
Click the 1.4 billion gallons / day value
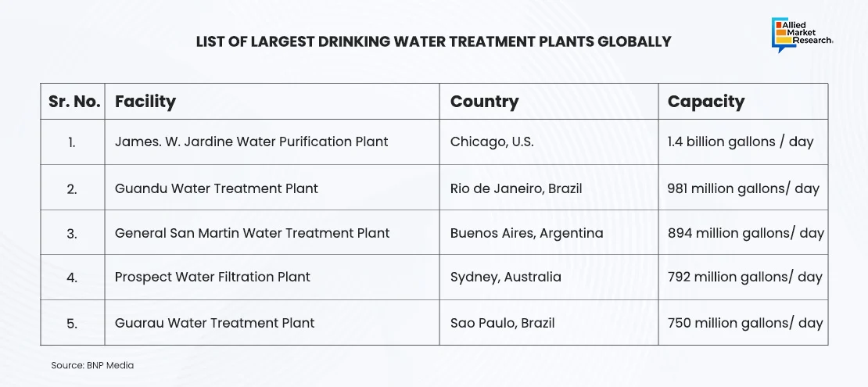[x=740, y=142]
